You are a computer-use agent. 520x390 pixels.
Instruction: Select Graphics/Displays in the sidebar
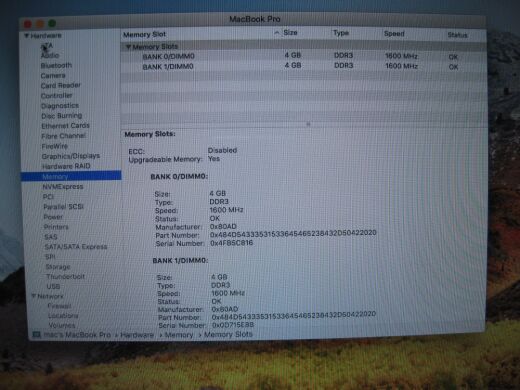click(x=71, y=156)
